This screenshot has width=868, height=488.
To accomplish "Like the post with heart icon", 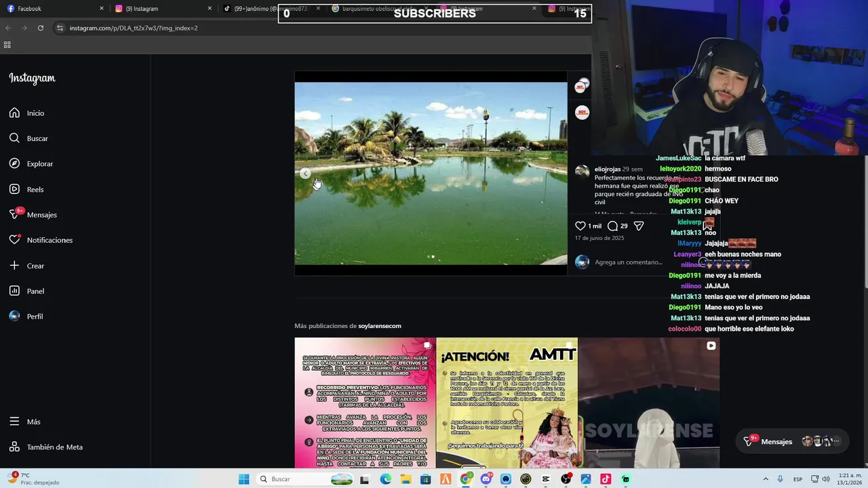I will tap(580, 226).
